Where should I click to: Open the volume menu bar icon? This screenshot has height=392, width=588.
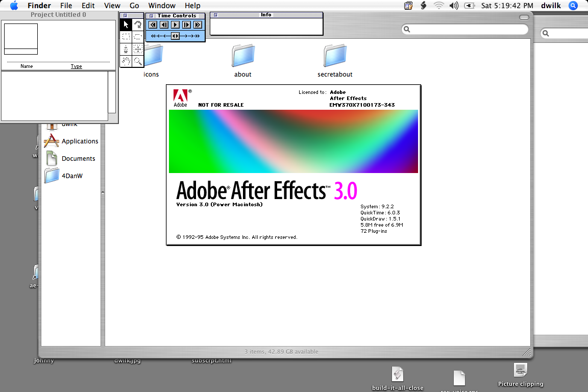click(454, 6)
